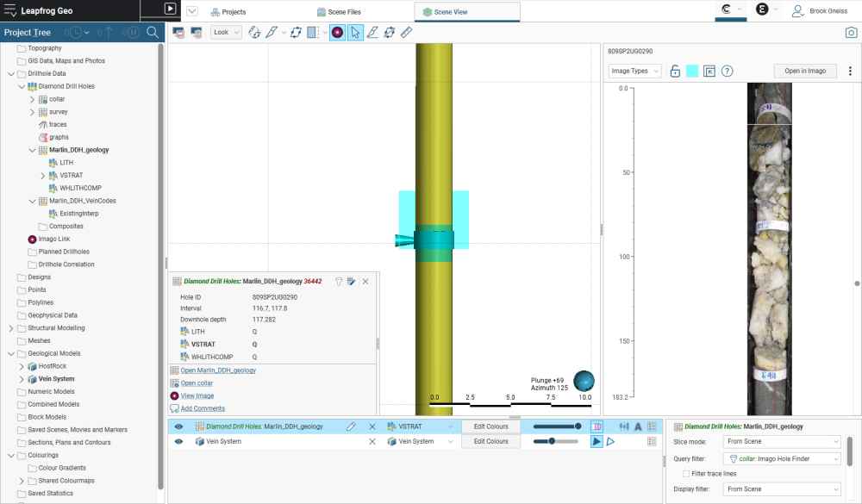
Task: Click the clear scene icon in toolbar
Action: [197, 33]
